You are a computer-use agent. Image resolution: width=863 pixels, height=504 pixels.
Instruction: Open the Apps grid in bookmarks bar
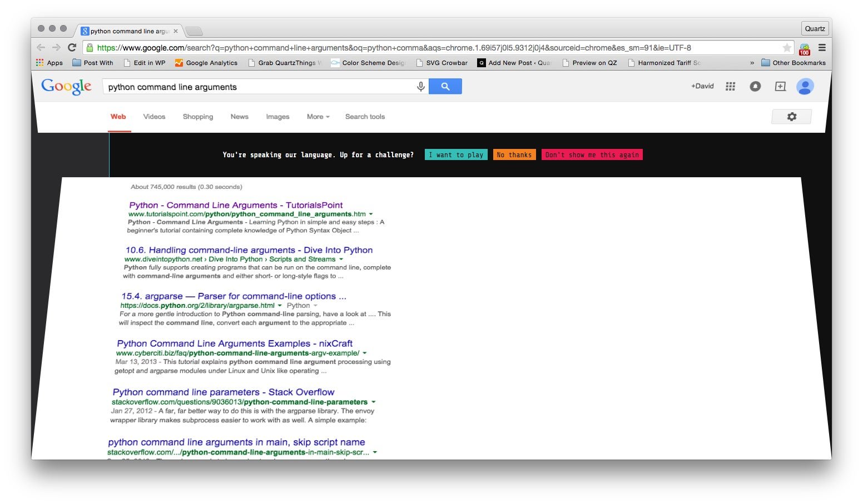pos(49,63)
